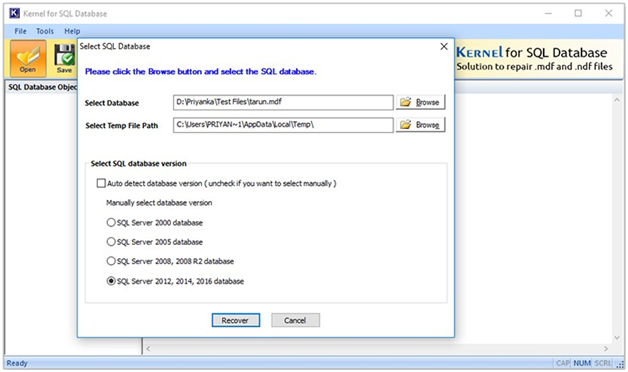The width and height of the screenshot is (628, 372).
Task: Click horizontal scrollbar left arrow
Action: click(148, 349)
